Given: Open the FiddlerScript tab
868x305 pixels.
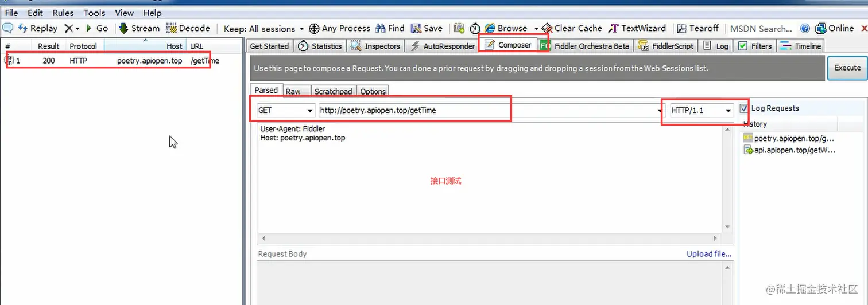Looking at the screenshot, I should pos(666,46).
